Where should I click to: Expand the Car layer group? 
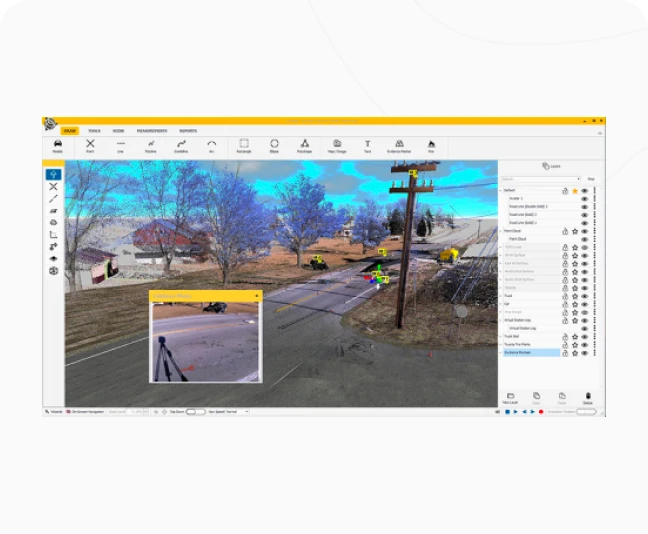[500, 304]
